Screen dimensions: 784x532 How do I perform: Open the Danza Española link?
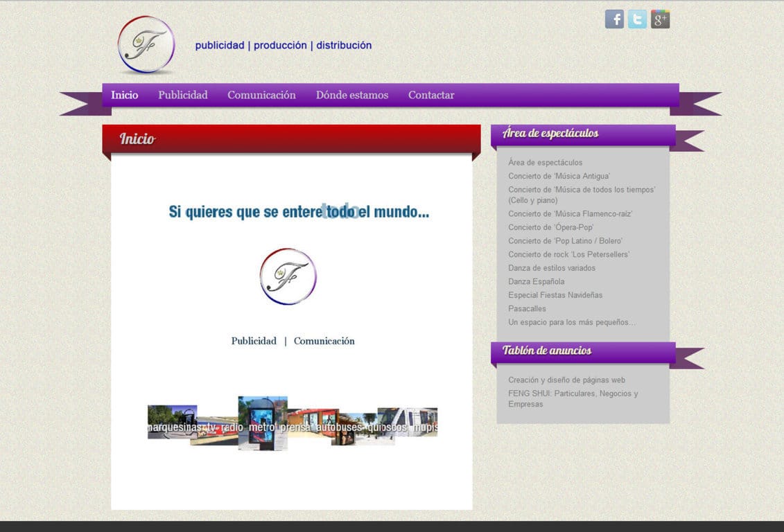(537, 281)
